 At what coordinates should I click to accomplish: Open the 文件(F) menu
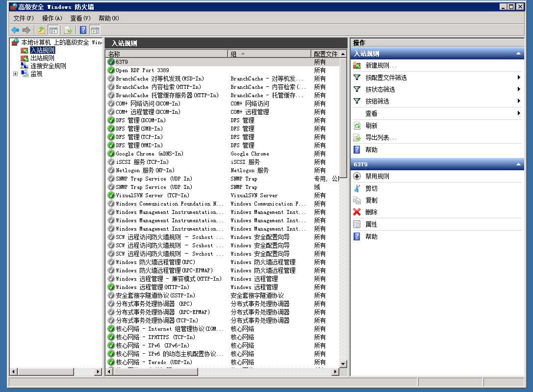[x=24, y=18]
